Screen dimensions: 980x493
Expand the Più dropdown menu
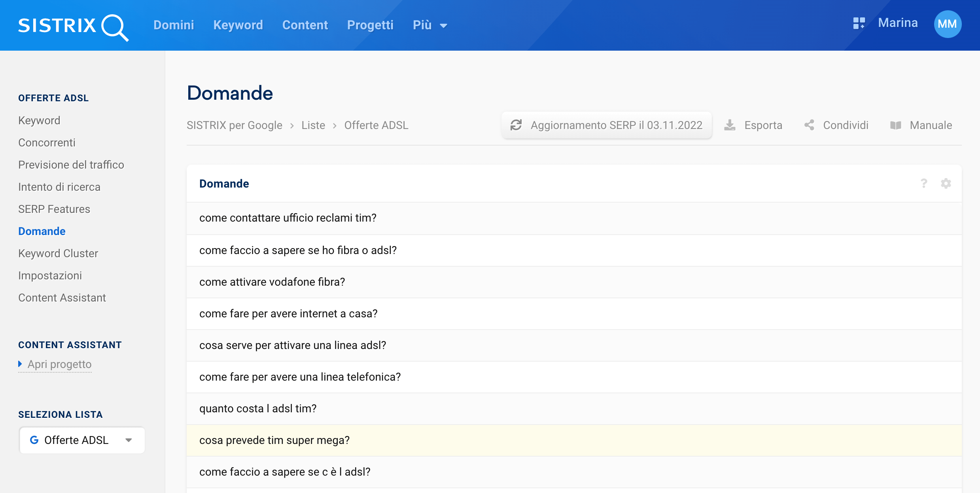point(430,25)
